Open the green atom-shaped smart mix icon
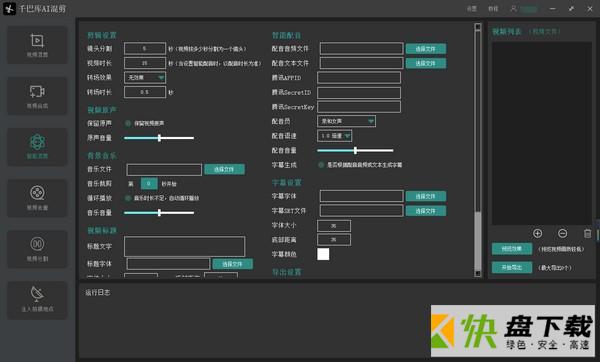Screen dimensions: 600x362 tap(37, 142)
